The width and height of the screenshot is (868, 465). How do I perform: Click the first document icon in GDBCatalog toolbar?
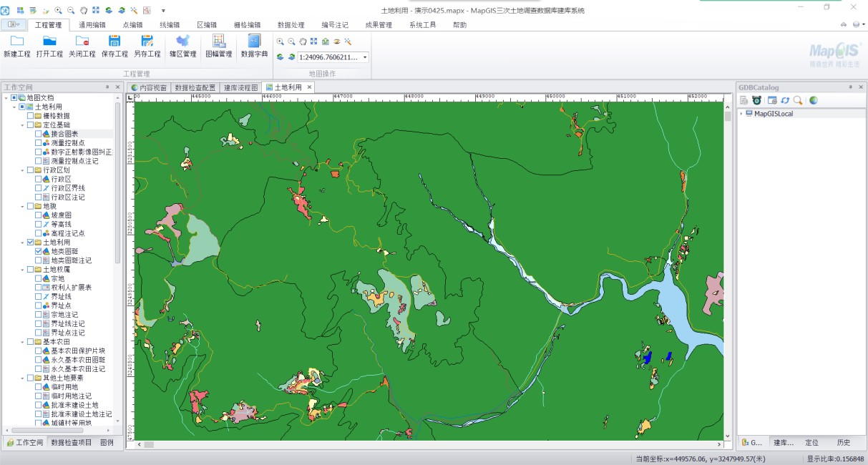744,100
